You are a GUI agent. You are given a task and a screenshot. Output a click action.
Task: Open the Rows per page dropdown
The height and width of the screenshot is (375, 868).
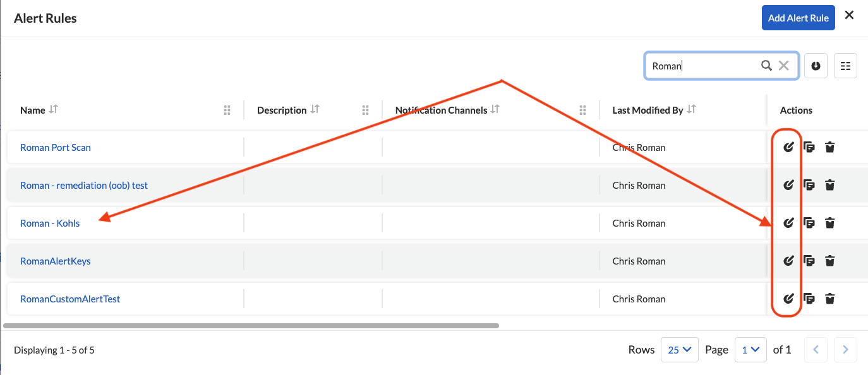(x=679, y=350)
